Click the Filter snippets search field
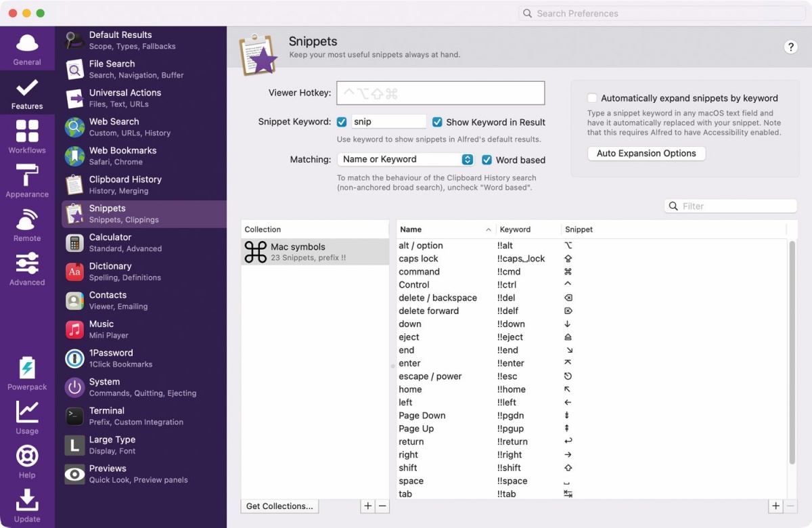812x528 pixels. pyautogui.click(x=731, y=206)
